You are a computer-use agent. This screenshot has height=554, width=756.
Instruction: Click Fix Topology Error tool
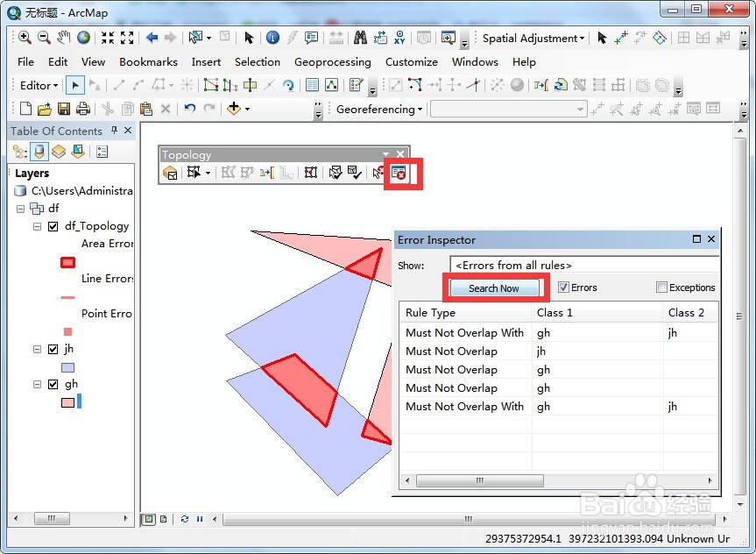click(378, 173)
